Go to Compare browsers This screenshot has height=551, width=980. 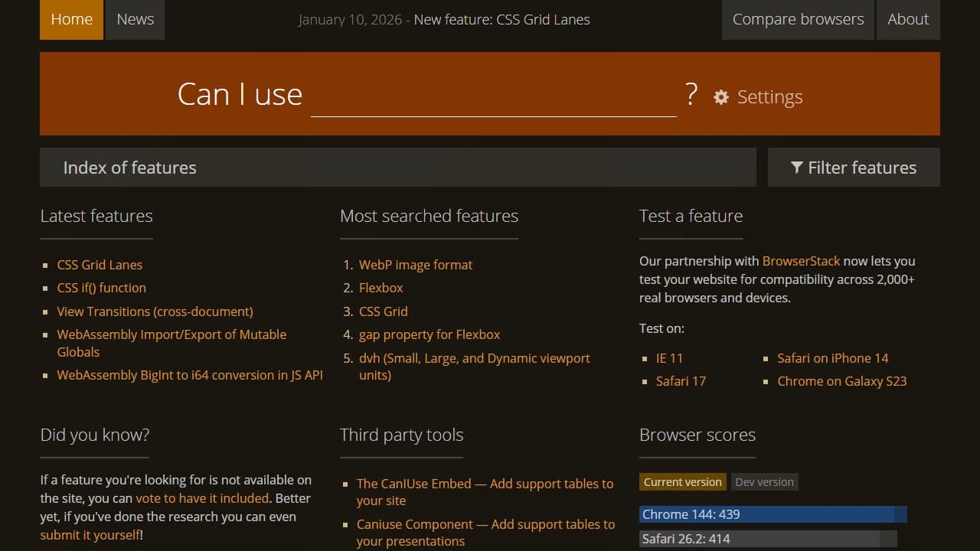(x=797, y=19)
